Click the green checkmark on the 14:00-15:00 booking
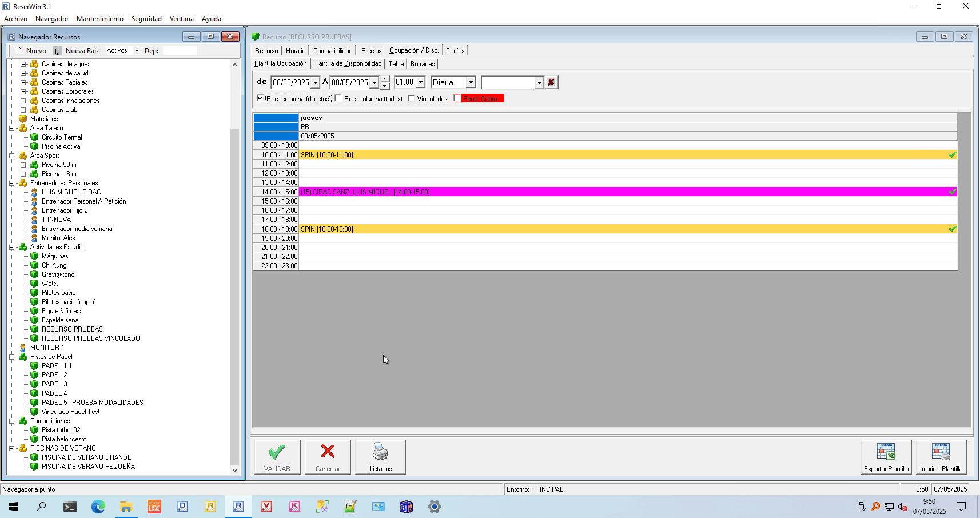This screenshot has height=518, width=980. 952,192
